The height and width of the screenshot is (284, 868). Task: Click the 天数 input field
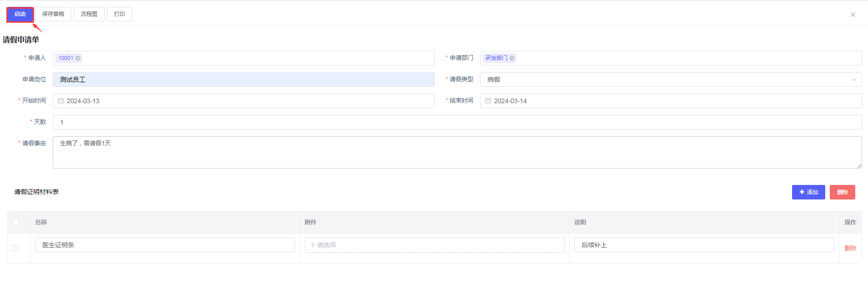click(x=455, y=122)
